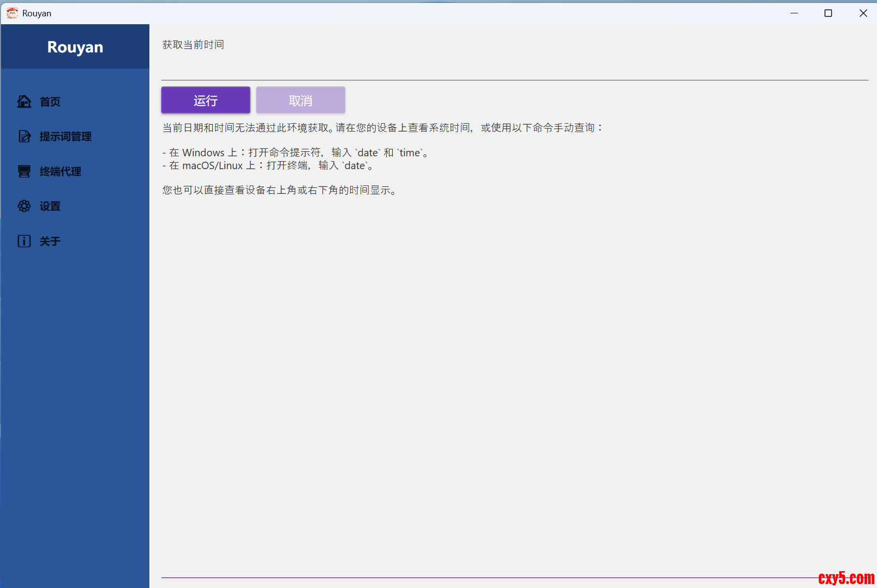Minimize the Rouyan window
Image resolution: width=877 pixels, height=588 pixels.
[x=794, y=13]
